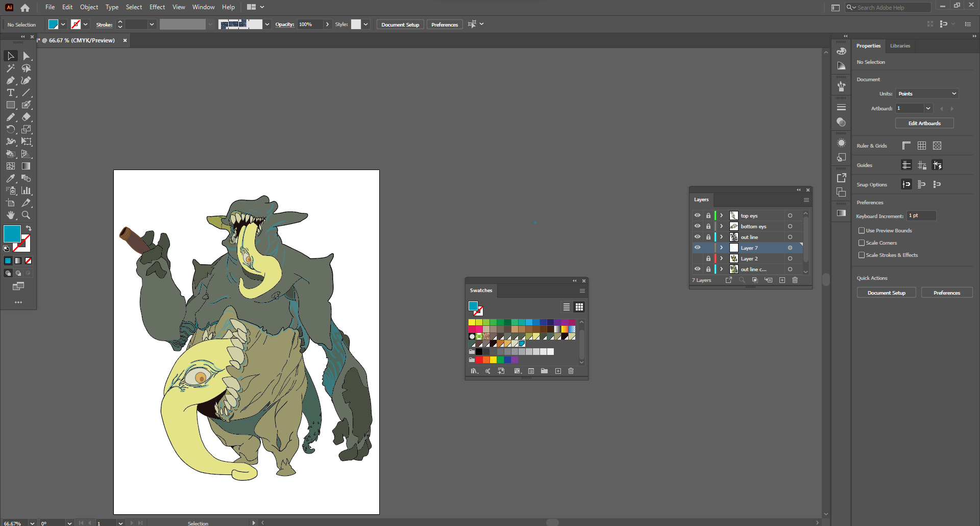980x526 pixels.
Task: Select the Direct Selection tool
Action: coord(26,56)
